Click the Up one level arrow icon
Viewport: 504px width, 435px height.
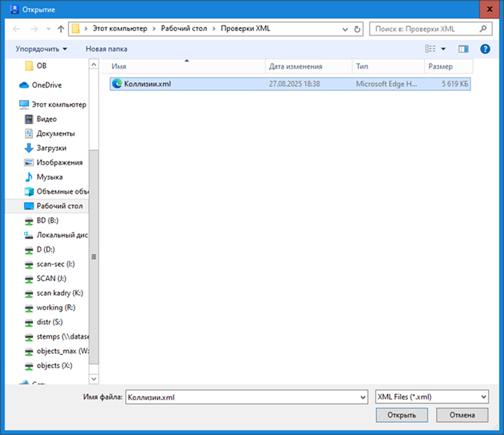pyautogui.click(x=60, y=29)
